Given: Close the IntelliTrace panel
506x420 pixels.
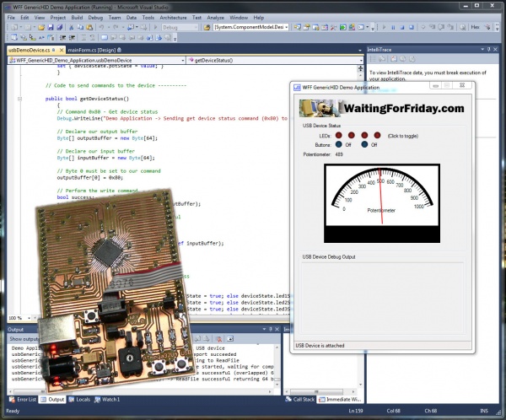Looking at the screenshot, I should [x=495, y=50].
